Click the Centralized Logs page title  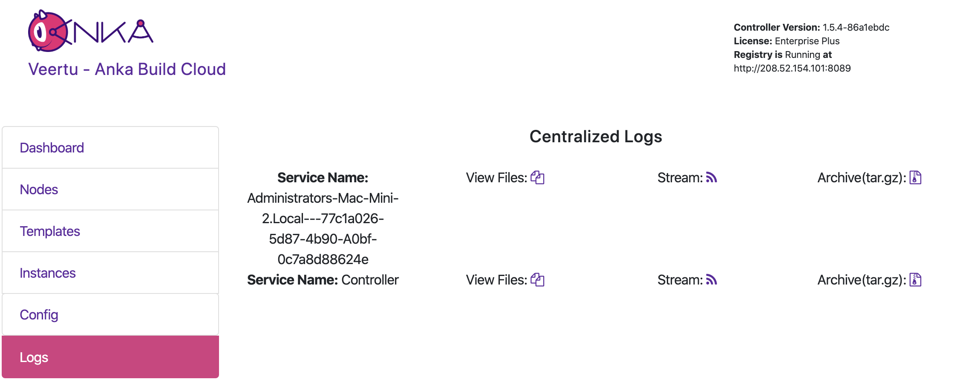[595, 137]
